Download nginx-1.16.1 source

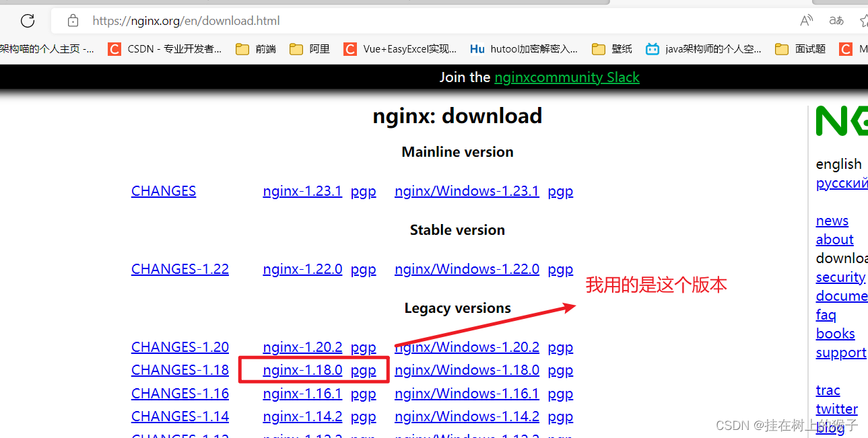302,394
